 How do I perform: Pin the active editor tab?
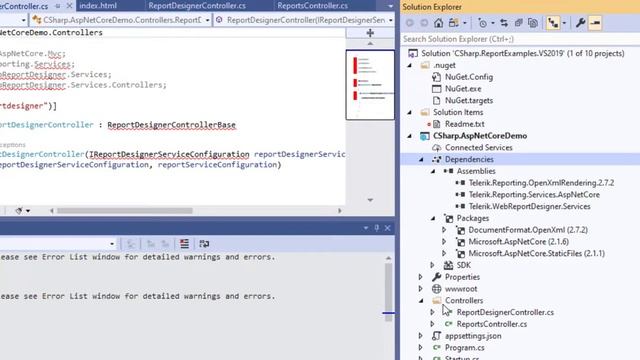(x=58, y=6)
